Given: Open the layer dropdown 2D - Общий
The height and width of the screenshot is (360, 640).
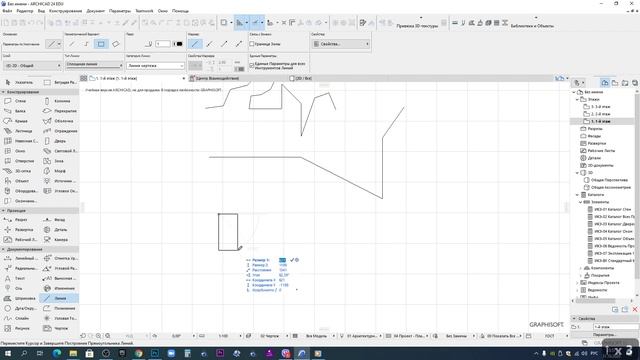Looking at the screenshot, I should 32,65.
